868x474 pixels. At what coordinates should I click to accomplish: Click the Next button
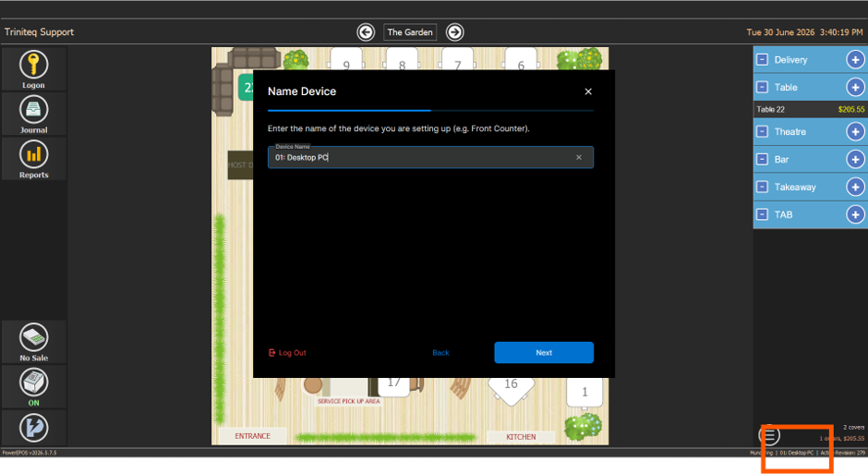(x=544, y=353)
